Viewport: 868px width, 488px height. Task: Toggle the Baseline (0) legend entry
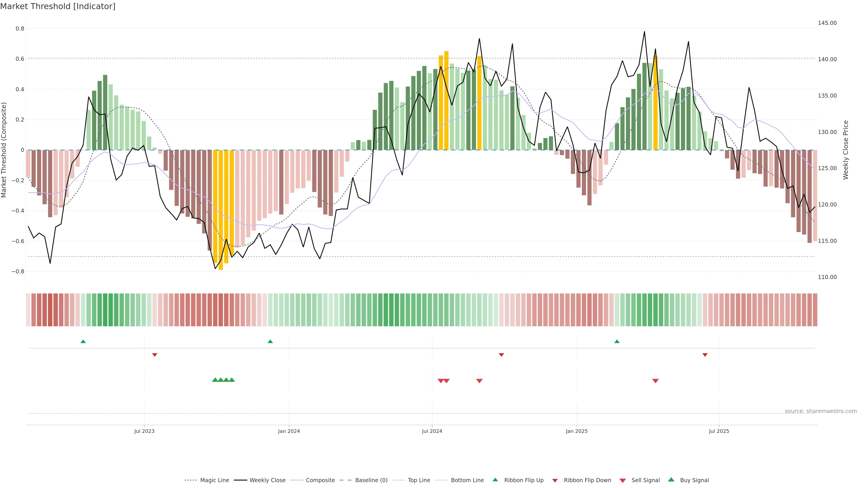371,480
